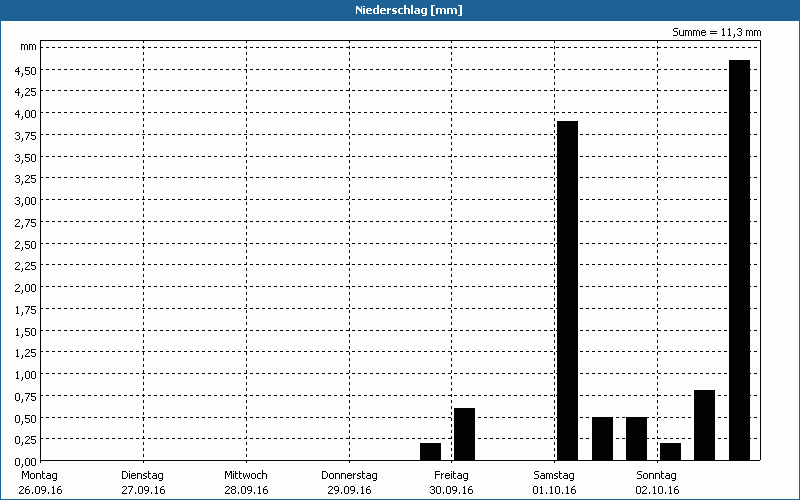Click the "Niederschlag [mm]" chart title

409,10
